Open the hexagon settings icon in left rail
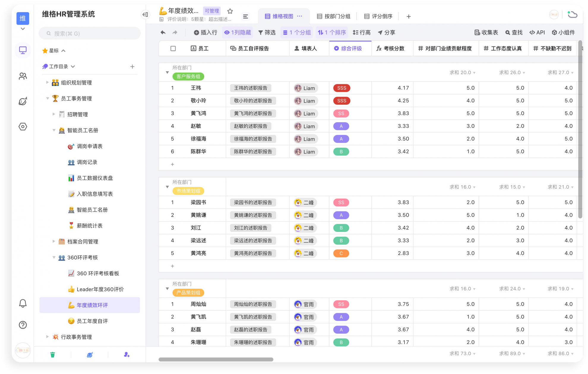Image resolution: width=588 pixels, height=374 pixels. pos(23,127)
